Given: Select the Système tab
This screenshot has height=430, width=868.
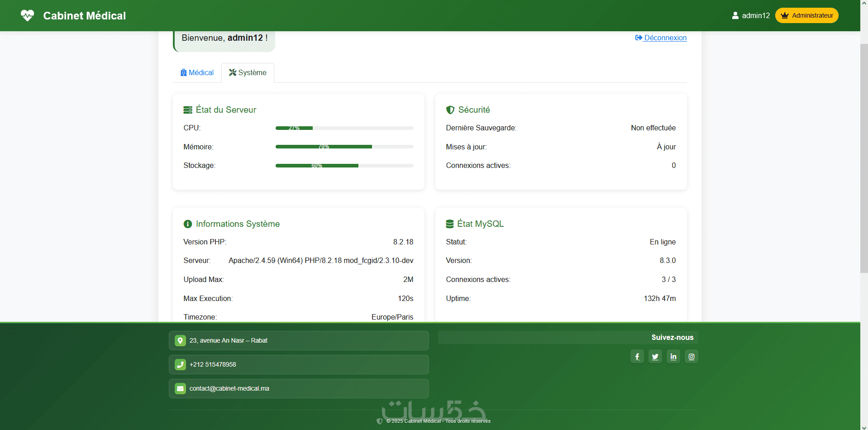Looking at the screenshot, I should pyautogui.click(x=248, y=72).
